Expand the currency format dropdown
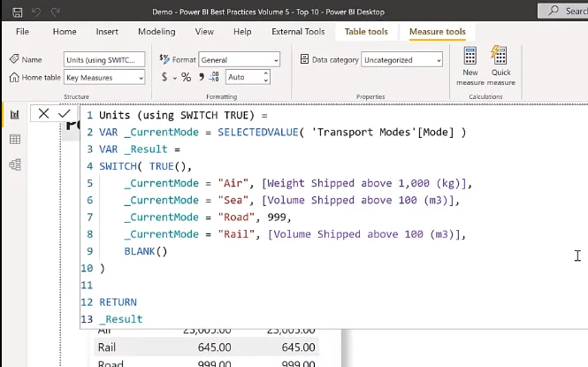 coord(175,78)
